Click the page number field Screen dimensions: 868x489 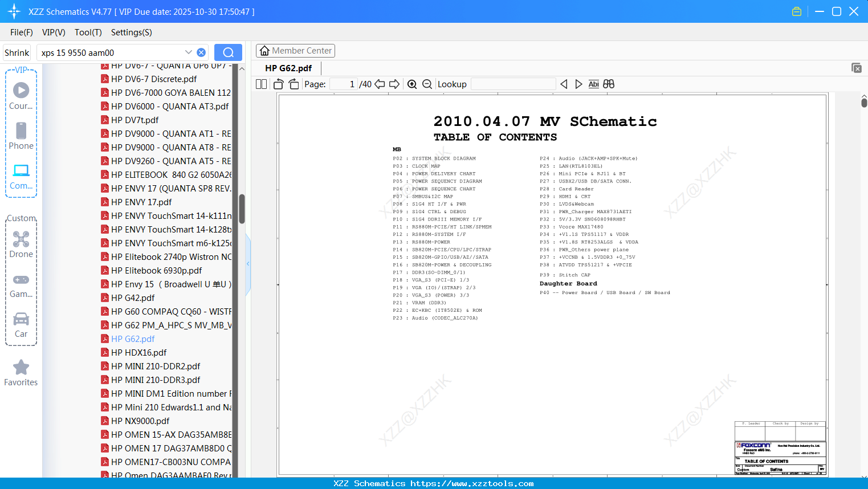(x=344, y=84)
